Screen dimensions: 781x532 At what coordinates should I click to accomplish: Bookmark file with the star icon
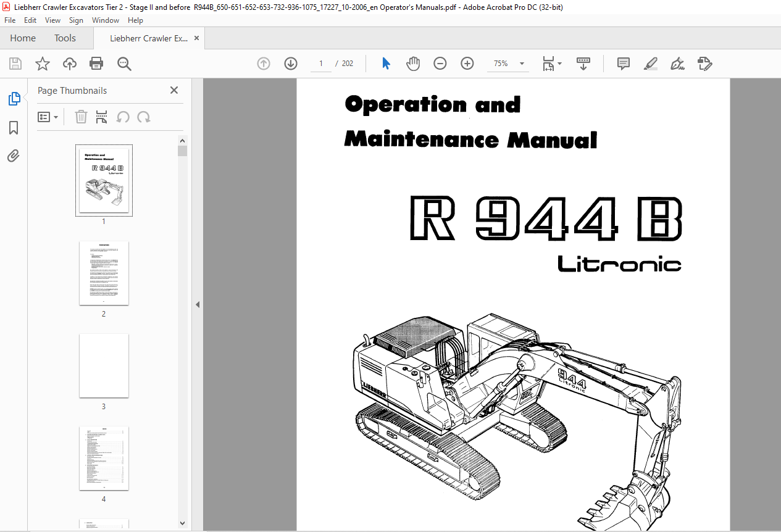[x=43, y=64]
